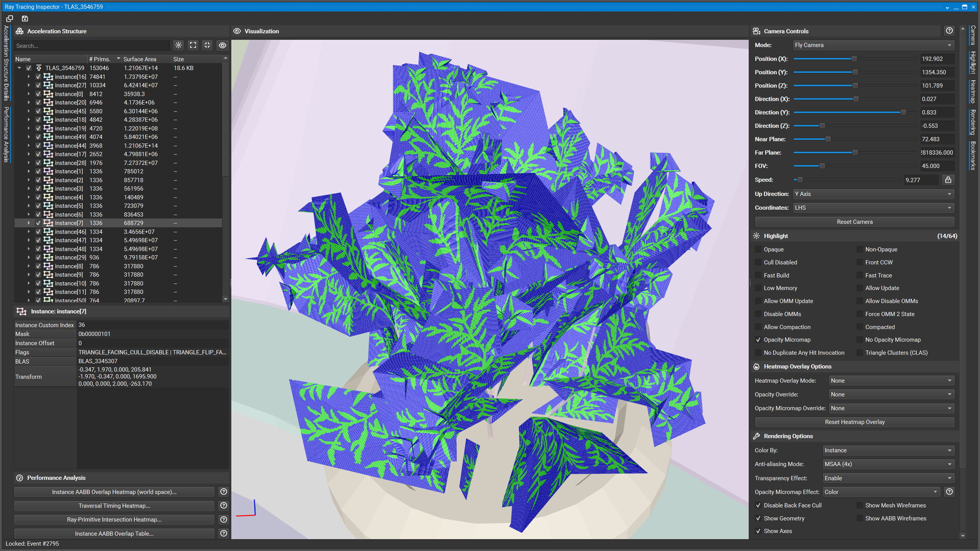The image size is (980, 551).
Task: Open Instance AABB Overlap Table
Action: (x=114, y=534)
